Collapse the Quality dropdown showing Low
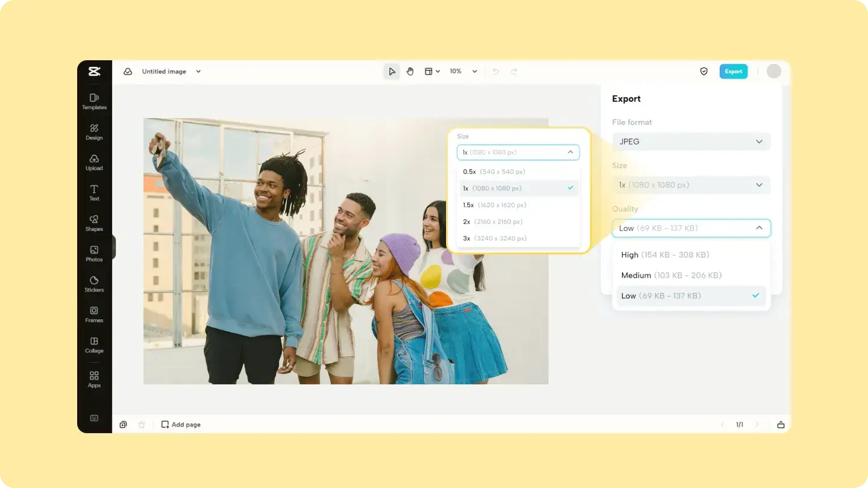The width and height of the screenshot is (868, 488). click(691, 228)
